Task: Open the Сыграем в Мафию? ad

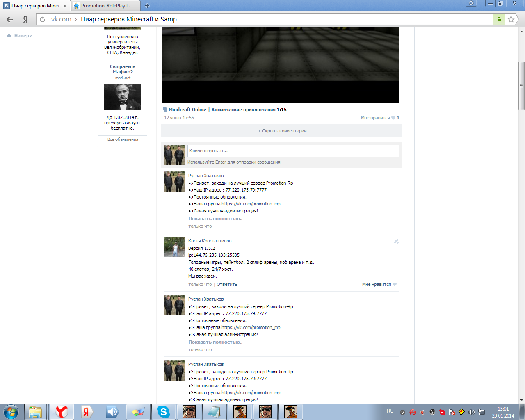Action: click(122, 69)
